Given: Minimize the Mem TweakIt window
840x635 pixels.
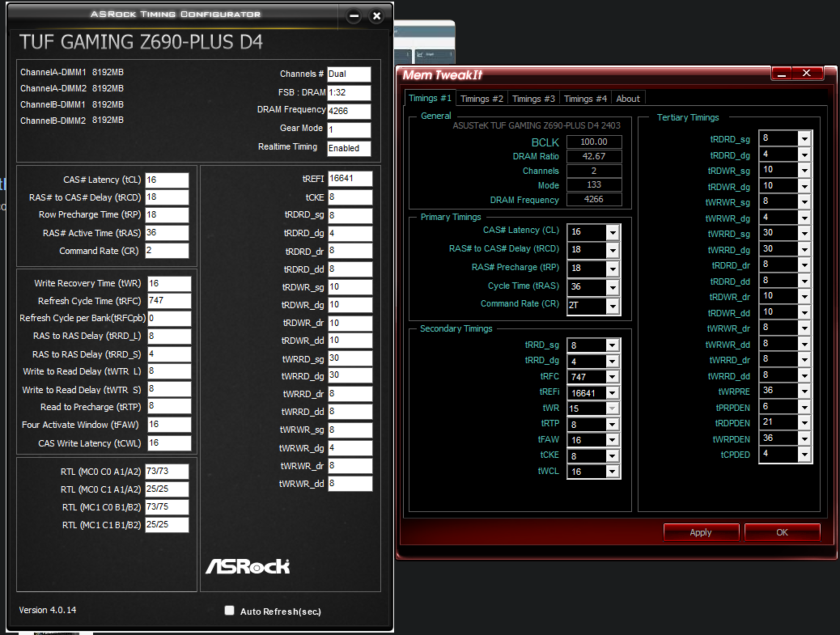Looking at the screenshot, I should point(781,74).
